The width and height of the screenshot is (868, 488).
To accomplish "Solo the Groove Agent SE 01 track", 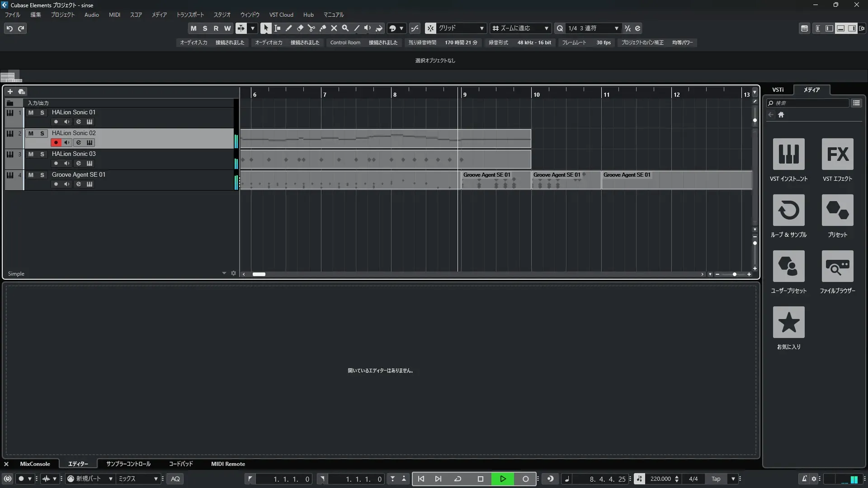I will coord(42,175).
